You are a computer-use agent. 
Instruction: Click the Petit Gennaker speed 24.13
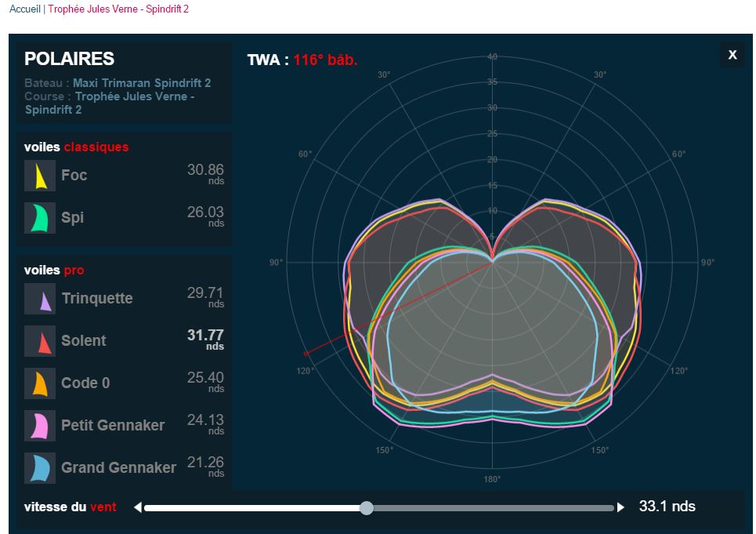click(205, 420)
